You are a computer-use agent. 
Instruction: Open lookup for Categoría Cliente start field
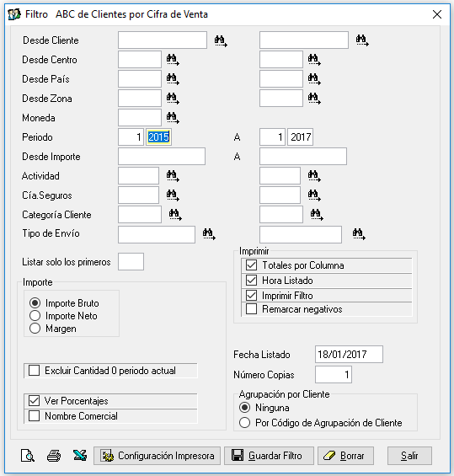click(x=175, y=215)
